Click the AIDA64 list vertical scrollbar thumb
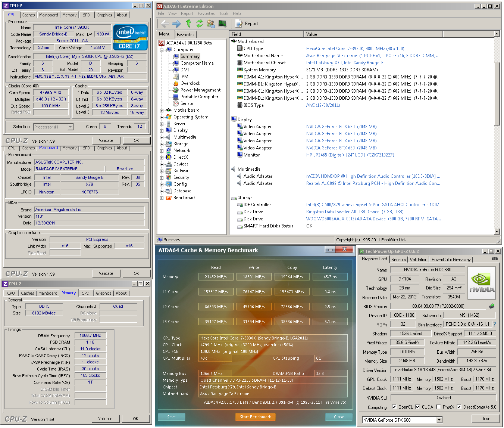Viewport: 504px width, 428px height. 497,93
